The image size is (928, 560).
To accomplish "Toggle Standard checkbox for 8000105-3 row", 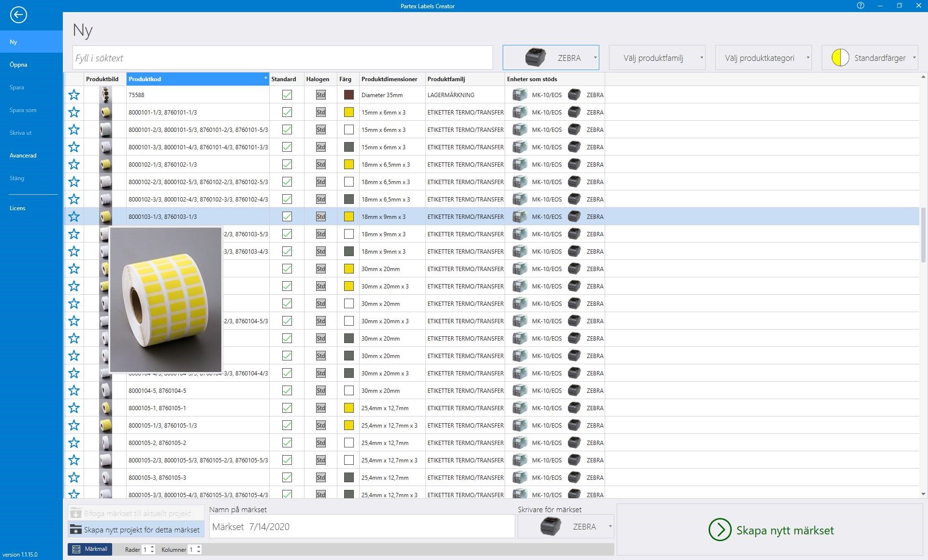I will click(287, 477).
